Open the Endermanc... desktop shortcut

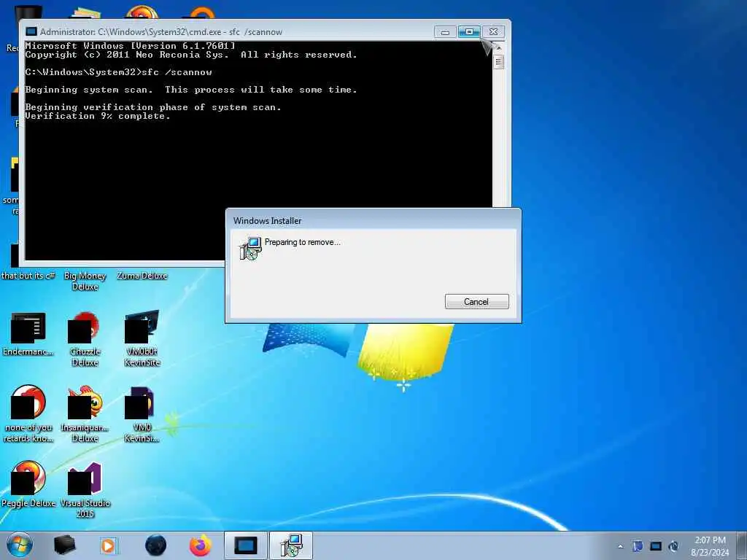[28, 334]
